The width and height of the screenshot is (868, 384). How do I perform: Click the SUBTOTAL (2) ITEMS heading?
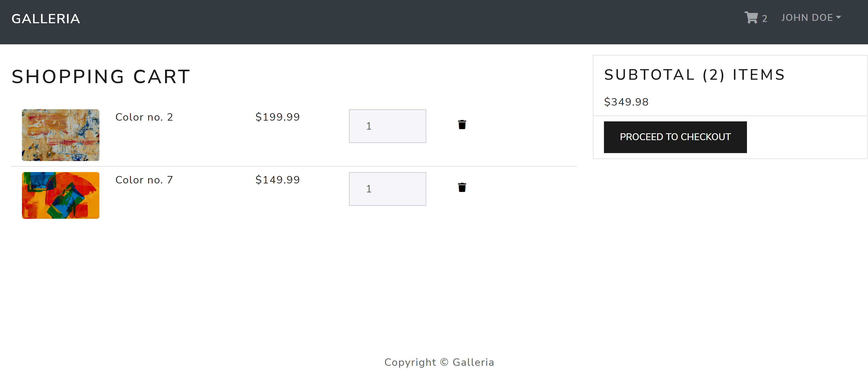tap(694, 75)
